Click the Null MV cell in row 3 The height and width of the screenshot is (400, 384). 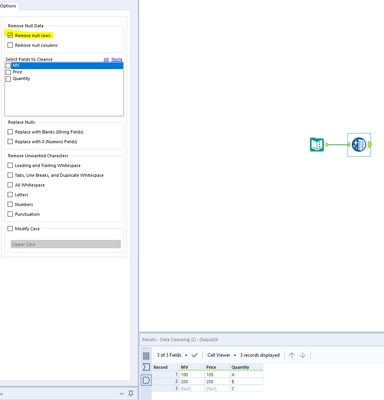point(192,389)
